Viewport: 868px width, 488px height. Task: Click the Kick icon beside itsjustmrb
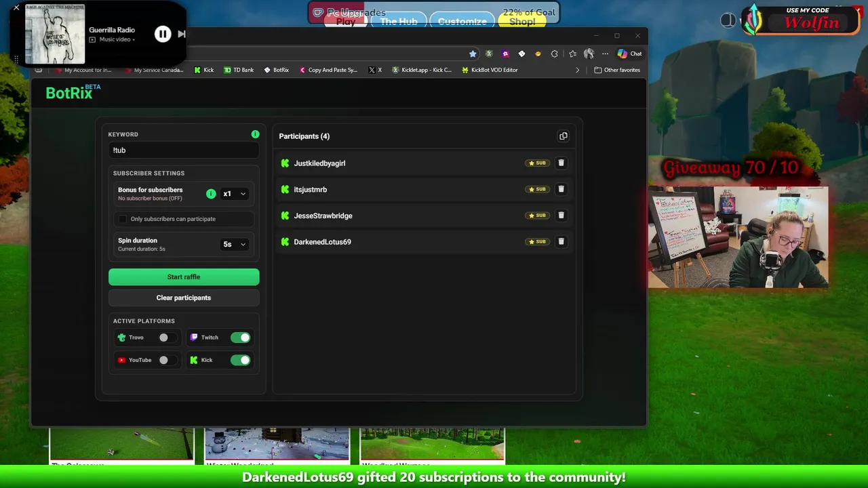[285, 189]
